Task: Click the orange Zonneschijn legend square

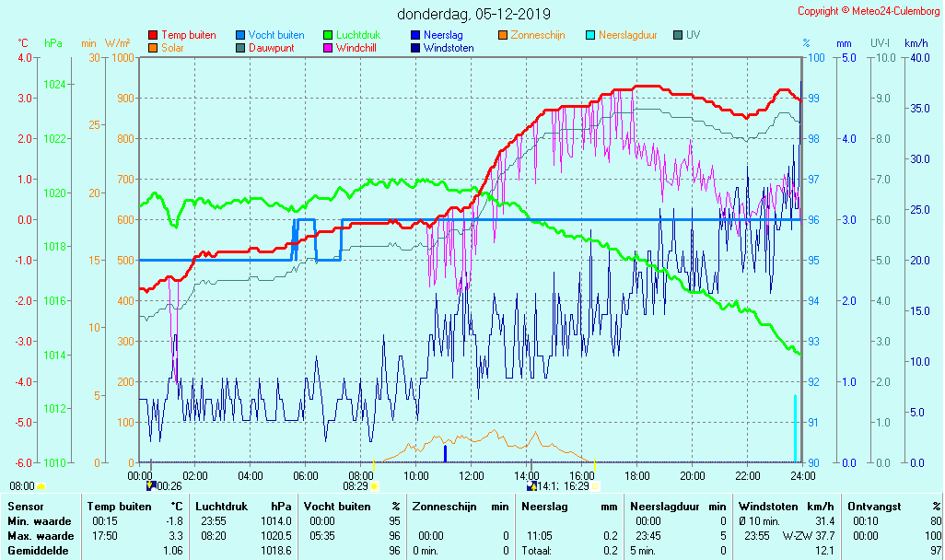Action: 503,35
